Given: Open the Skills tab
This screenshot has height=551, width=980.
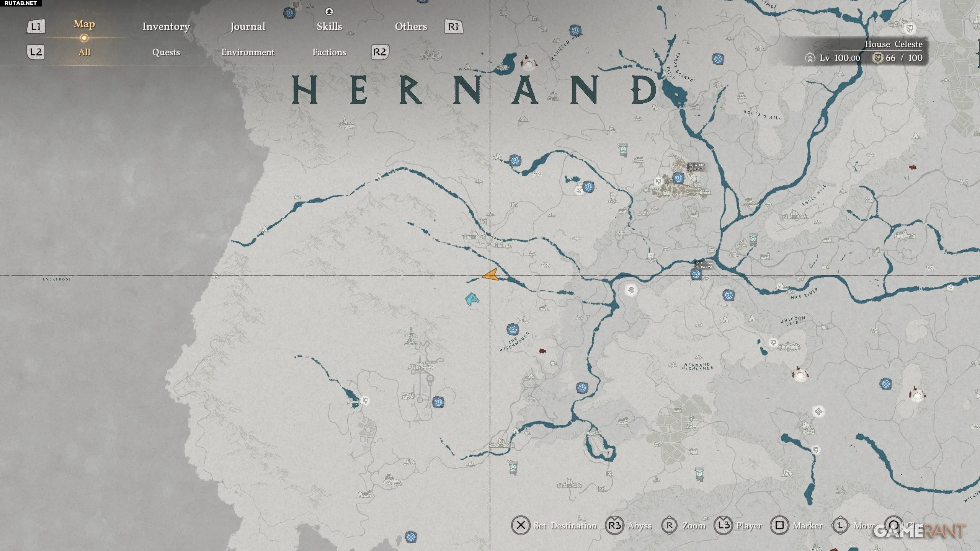Looking at the screenshot, I should coord(329,26).
